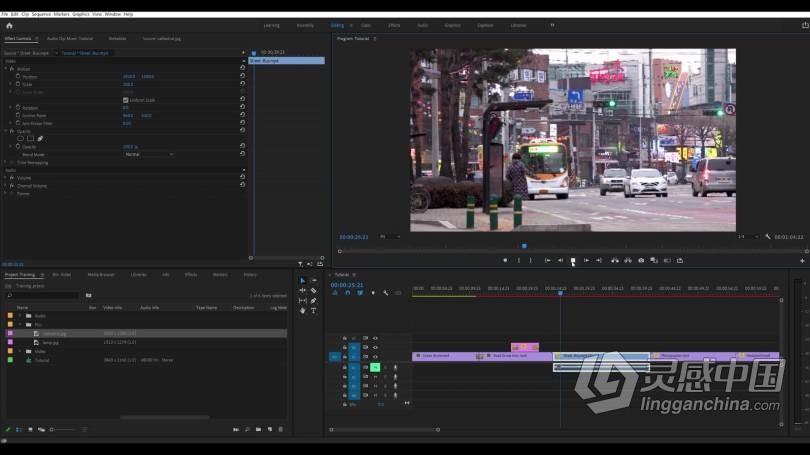The width and height of the screenshot is (810, 455).
Task: Create ellipse mask under Opacity
Action: [21, 138]
